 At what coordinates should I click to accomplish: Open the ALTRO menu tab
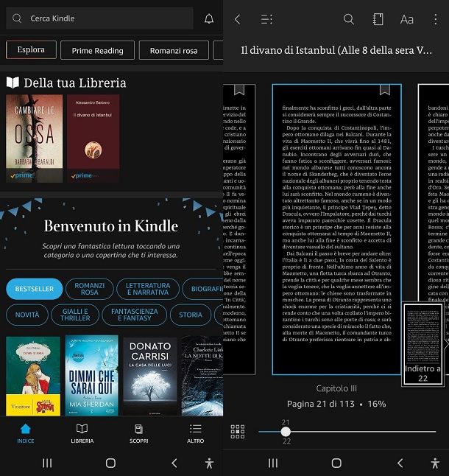coord(196,433)
